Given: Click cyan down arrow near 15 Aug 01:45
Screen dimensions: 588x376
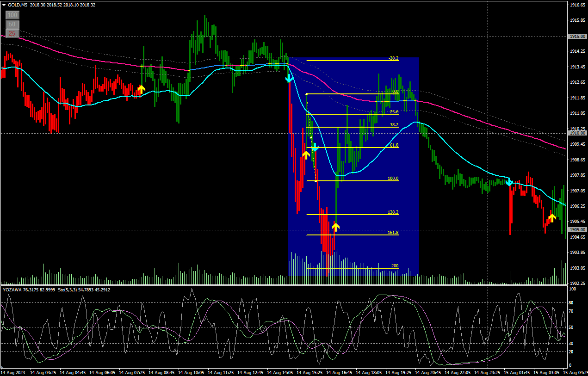Looking at the screenshot, I should tap(509, 182).
